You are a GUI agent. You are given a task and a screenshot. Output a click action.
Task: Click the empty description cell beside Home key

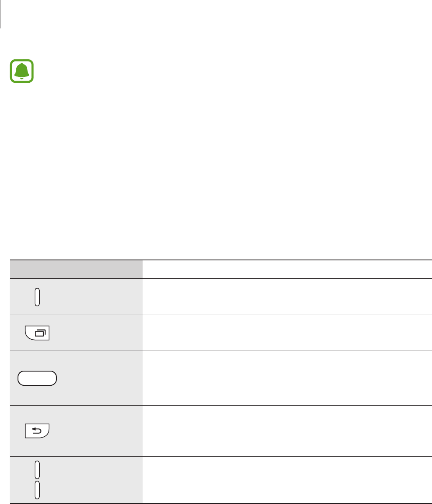287,378
